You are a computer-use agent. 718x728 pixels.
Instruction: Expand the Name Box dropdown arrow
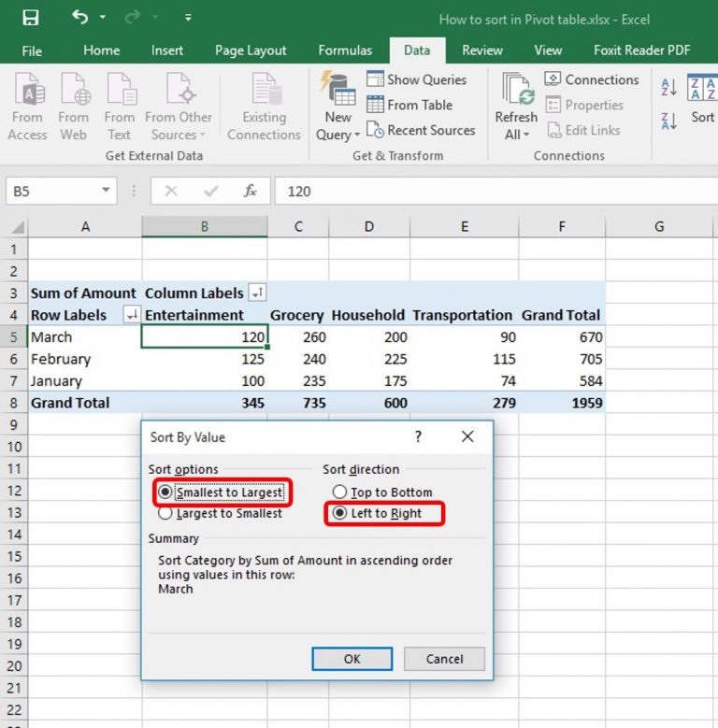(106, 191)
